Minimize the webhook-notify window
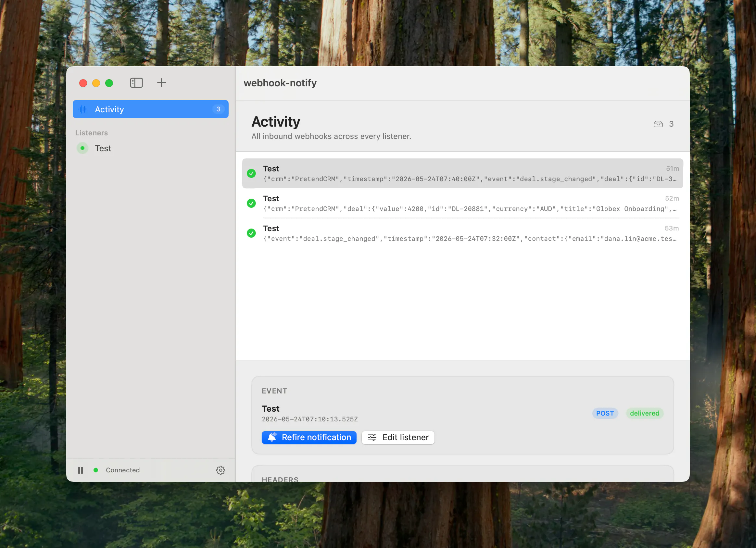 click(96, 83)
